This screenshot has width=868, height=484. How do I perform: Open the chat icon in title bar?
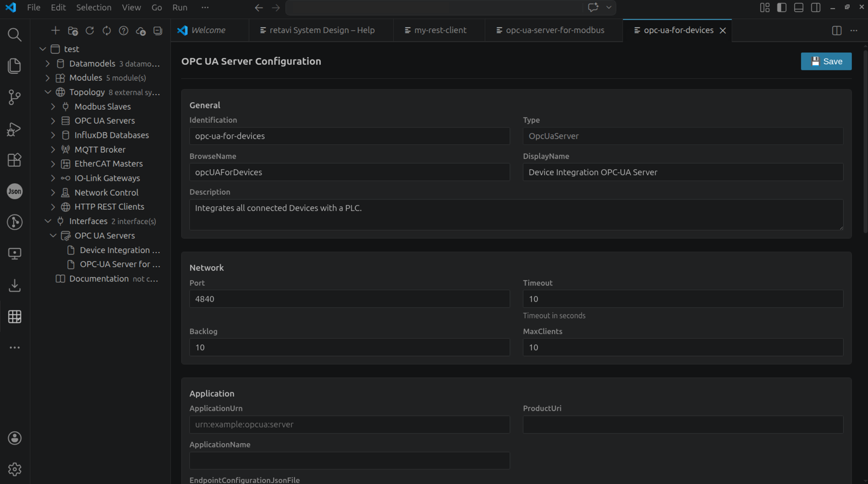(593, 7)
